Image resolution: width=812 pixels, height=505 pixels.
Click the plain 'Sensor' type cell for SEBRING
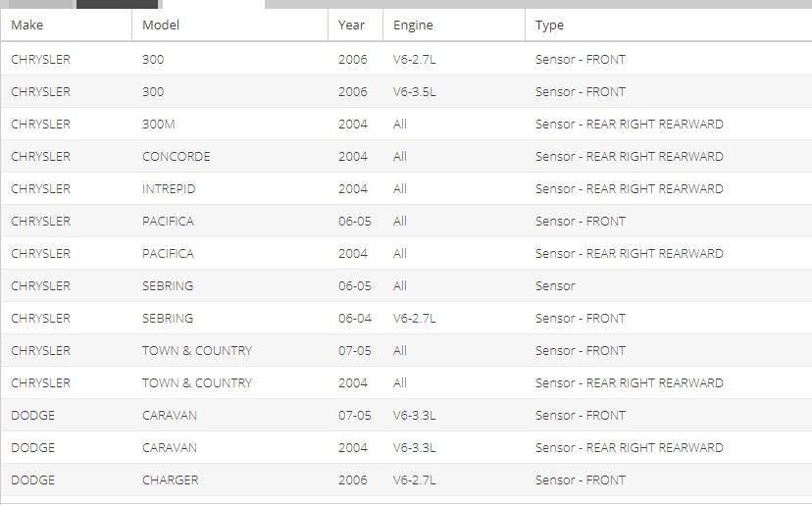(555, 286)
